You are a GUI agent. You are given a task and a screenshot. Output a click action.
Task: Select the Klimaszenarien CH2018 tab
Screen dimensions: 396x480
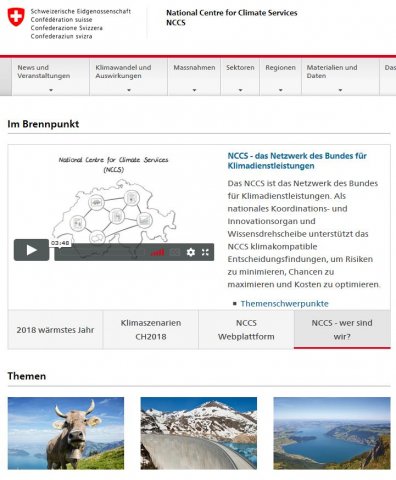click(151, 330)
